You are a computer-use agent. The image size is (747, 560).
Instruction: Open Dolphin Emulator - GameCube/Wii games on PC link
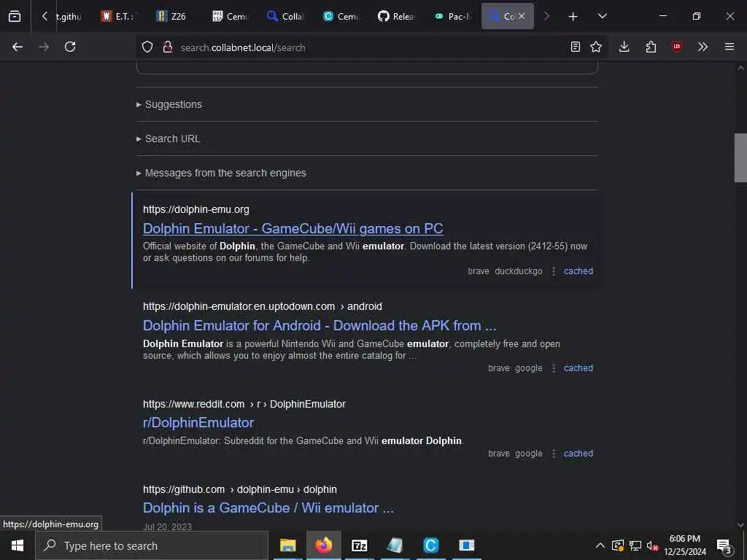tap(293, 228)
